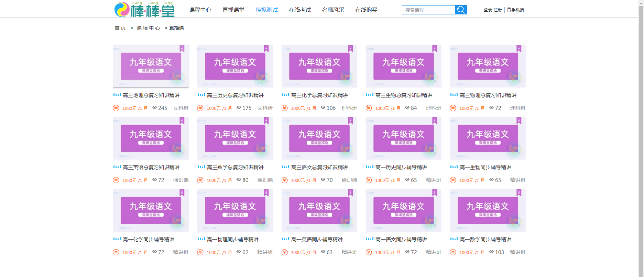Image resolution: width=644 pixels, height=277 pixels.
Task: Click the bookmark ribbon on 高一数学 course thumbnail
Action: tap(519, 193)
